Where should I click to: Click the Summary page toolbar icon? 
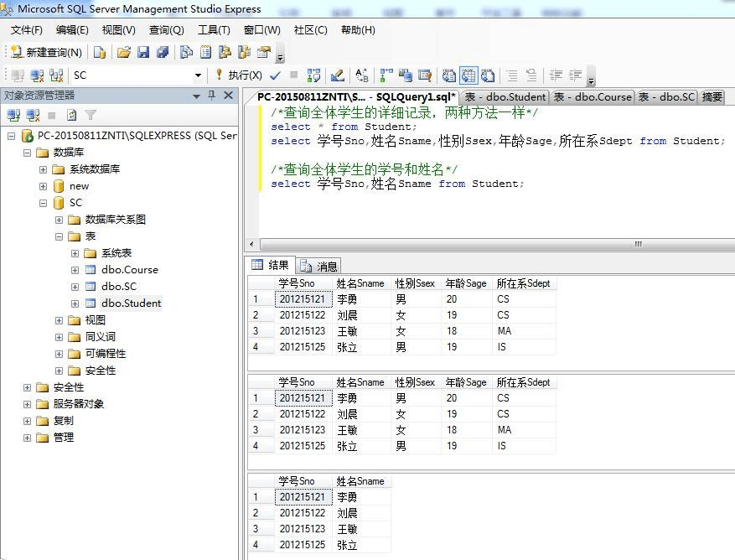(205, 52)
